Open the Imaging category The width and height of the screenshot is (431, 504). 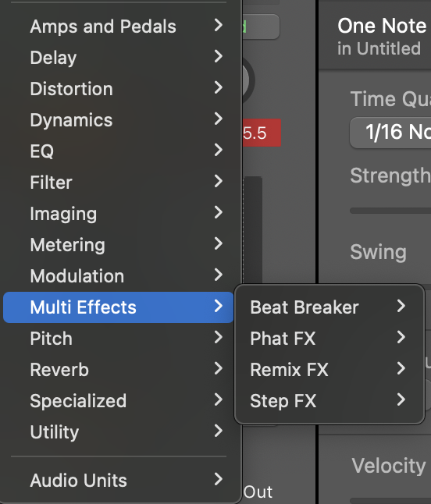coord(118,213)
